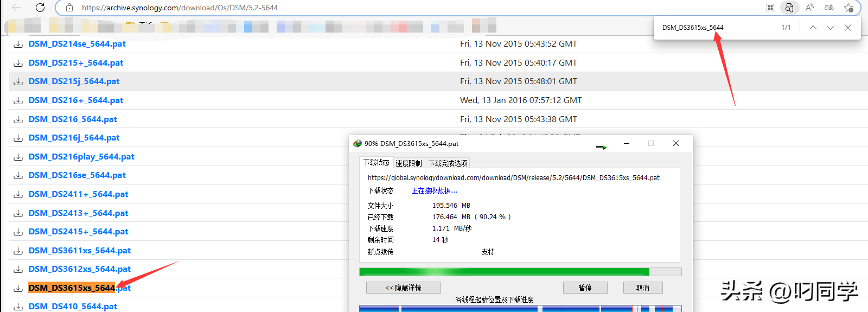
Task: Open the QR code generator icon in address bar
Action: 770,8
